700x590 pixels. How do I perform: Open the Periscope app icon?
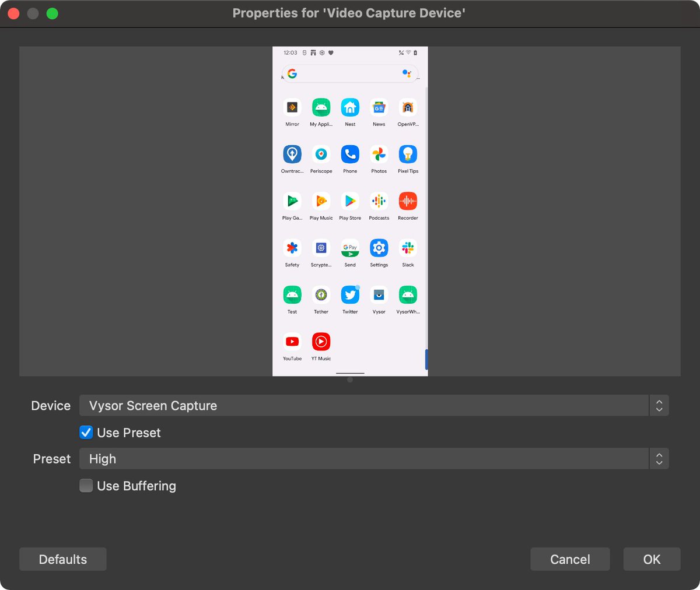[x=321, y=154]
